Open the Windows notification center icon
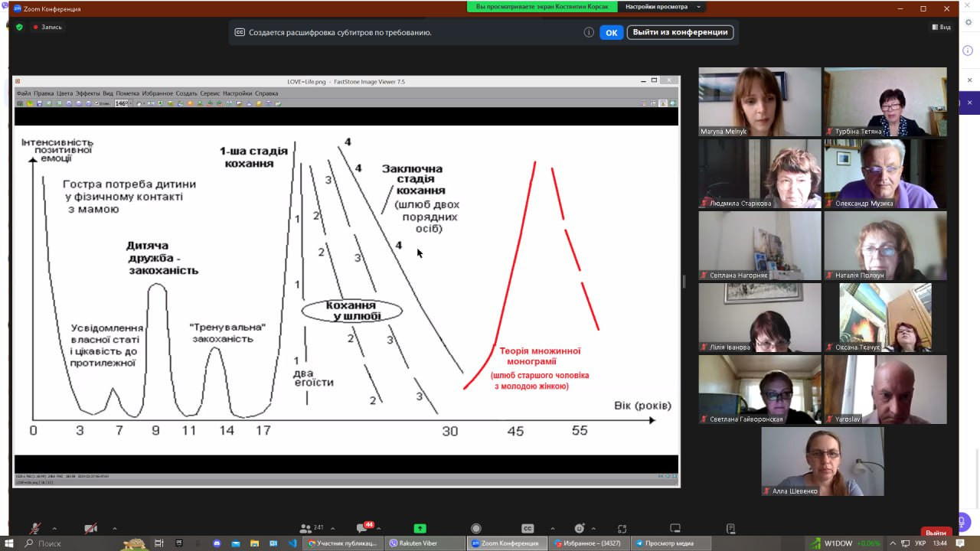This screenshot has width=980, height=551. tap(960, 543)
